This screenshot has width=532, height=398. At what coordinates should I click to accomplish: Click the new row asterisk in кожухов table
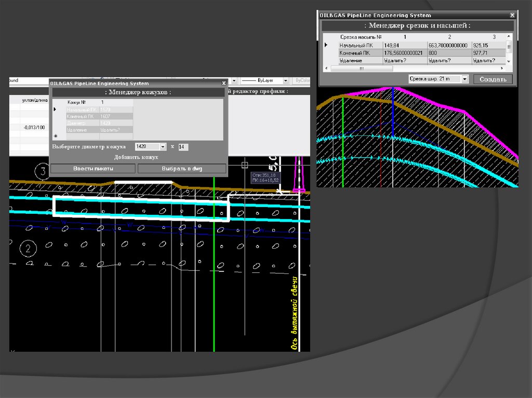(x=56, y=135)
